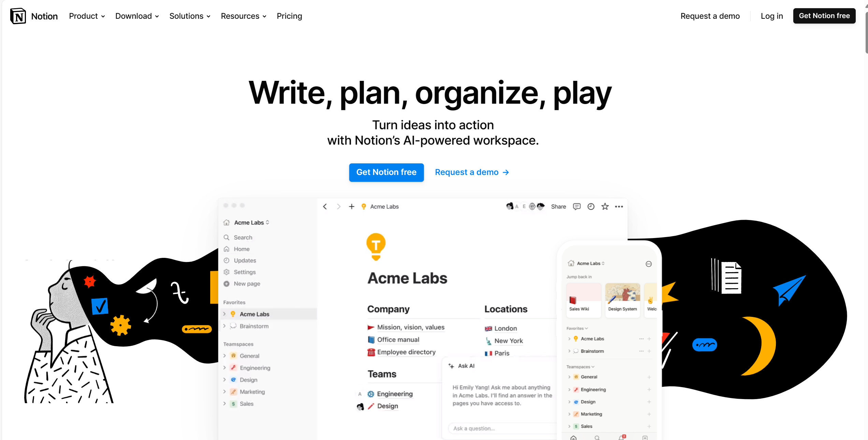Click the Pricing menu item
Screen dimensions: 868x440
[x=290, y=16]
